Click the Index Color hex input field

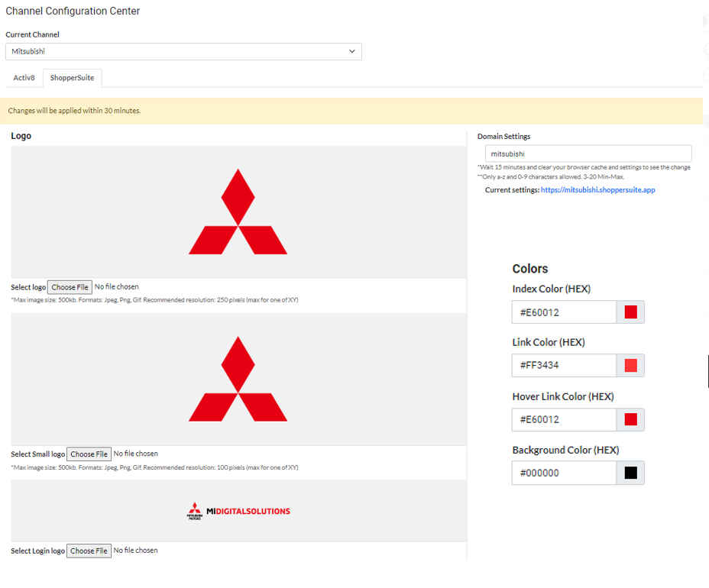click(x=564, y=312)
